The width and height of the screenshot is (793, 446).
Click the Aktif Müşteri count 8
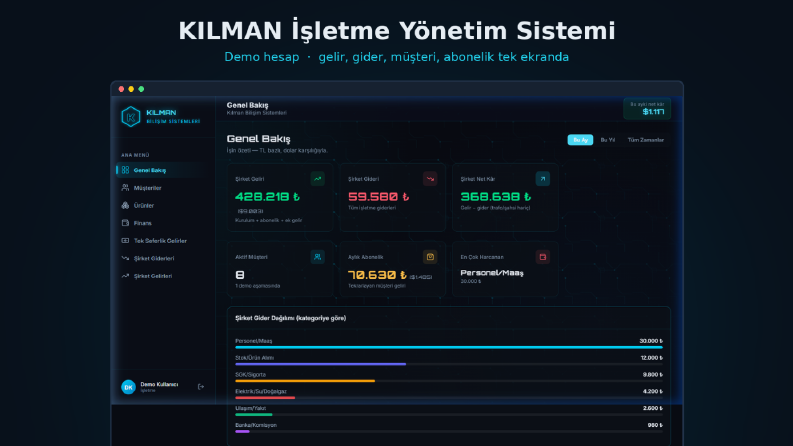pyautogui.click(x=240, y=275)
